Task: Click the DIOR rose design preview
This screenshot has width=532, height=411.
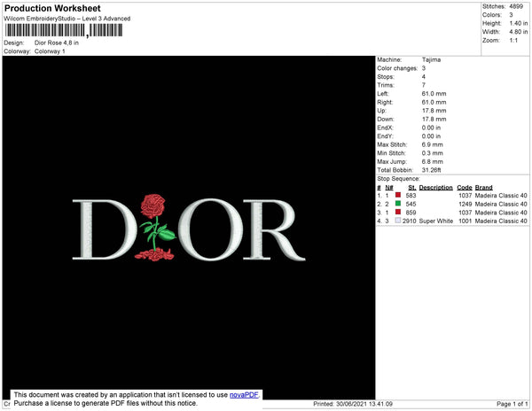Action: coord(189,228)
